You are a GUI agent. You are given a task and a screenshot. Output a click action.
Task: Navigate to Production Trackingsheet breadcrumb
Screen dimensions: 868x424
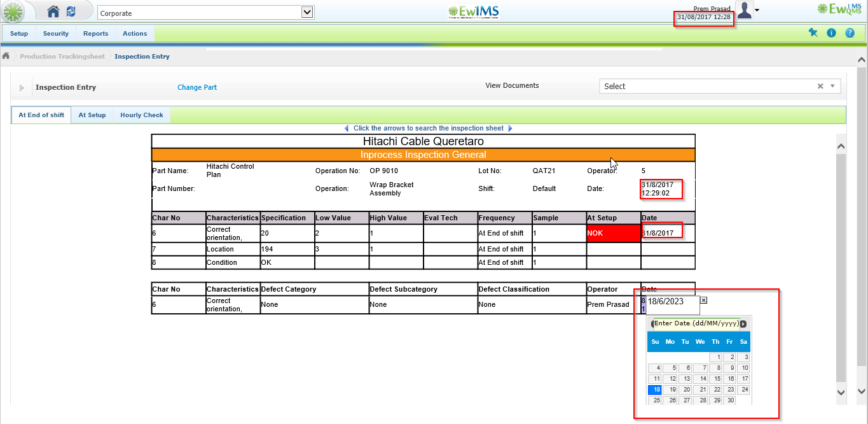click(x=62, y=57)
